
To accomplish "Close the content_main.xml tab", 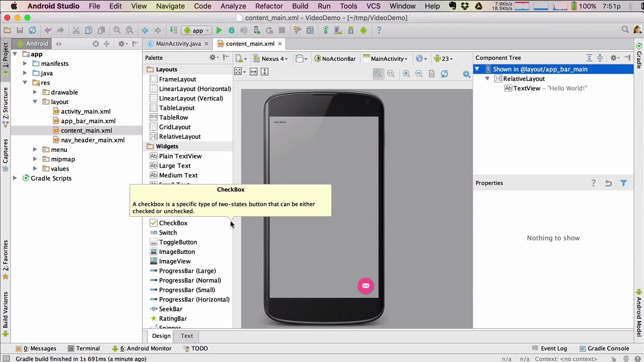I will [x=280, y=44].
